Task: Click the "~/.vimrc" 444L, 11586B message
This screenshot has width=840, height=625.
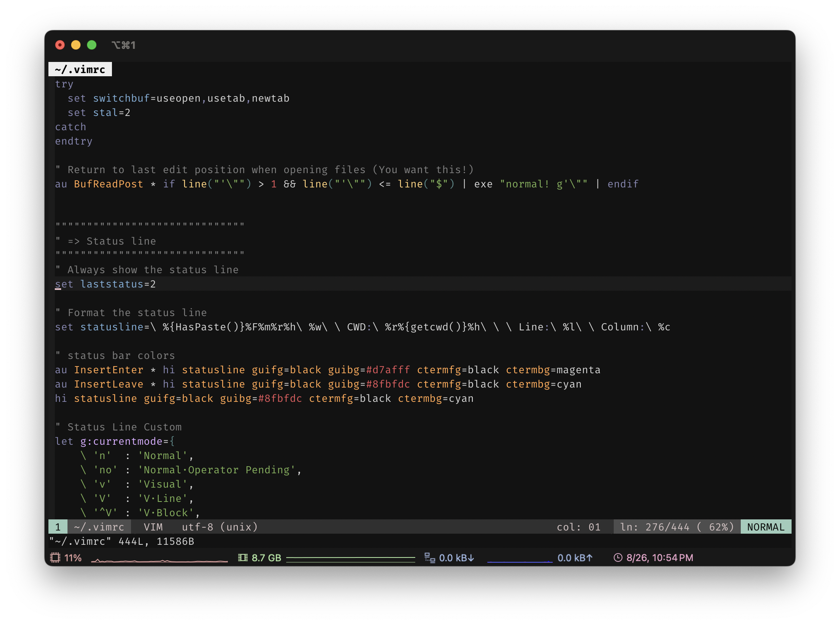Action: tap(121, 541)
